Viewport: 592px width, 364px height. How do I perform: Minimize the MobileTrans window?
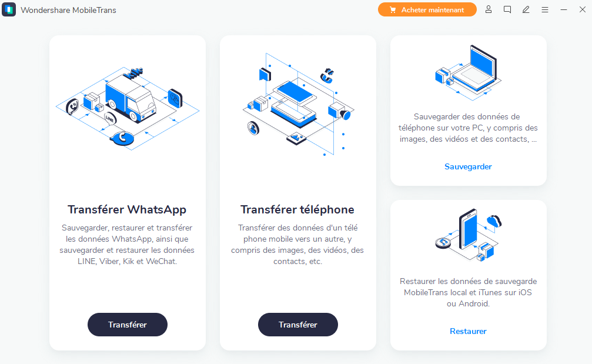coord(564,10)
